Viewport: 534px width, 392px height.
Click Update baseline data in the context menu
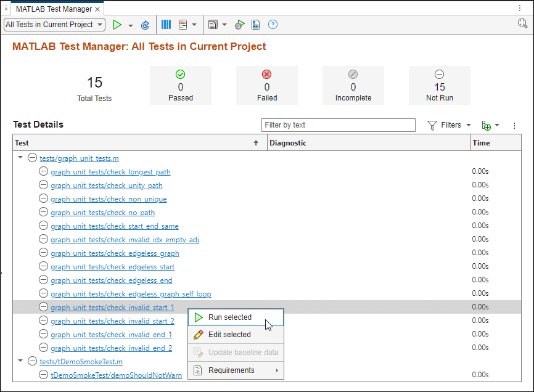tap(236, 353)
